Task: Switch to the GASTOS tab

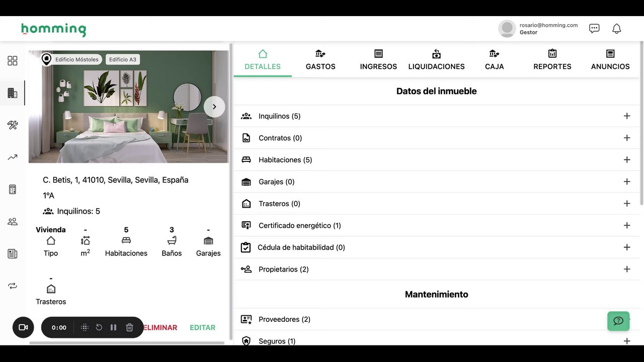Action: 320,60
